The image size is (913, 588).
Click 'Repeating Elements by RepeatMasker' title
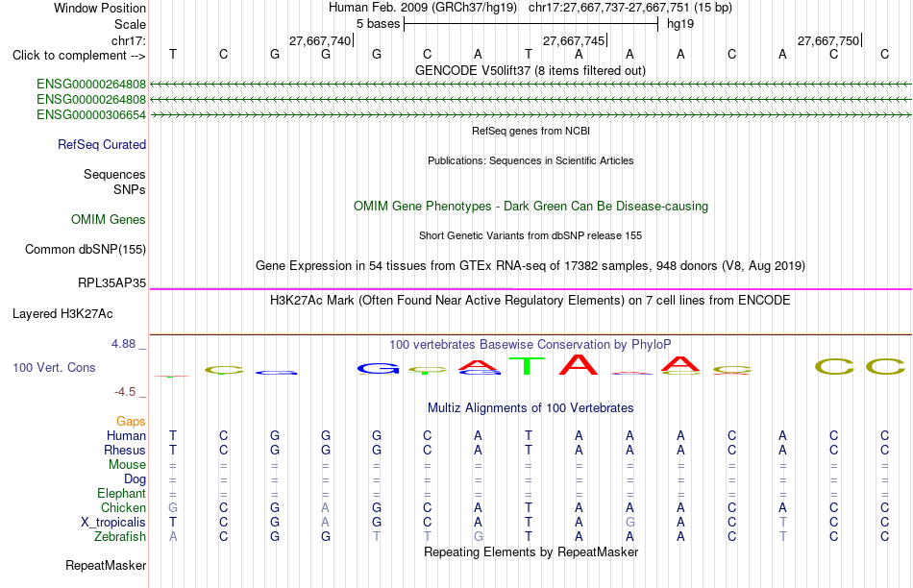pos(531,551)
